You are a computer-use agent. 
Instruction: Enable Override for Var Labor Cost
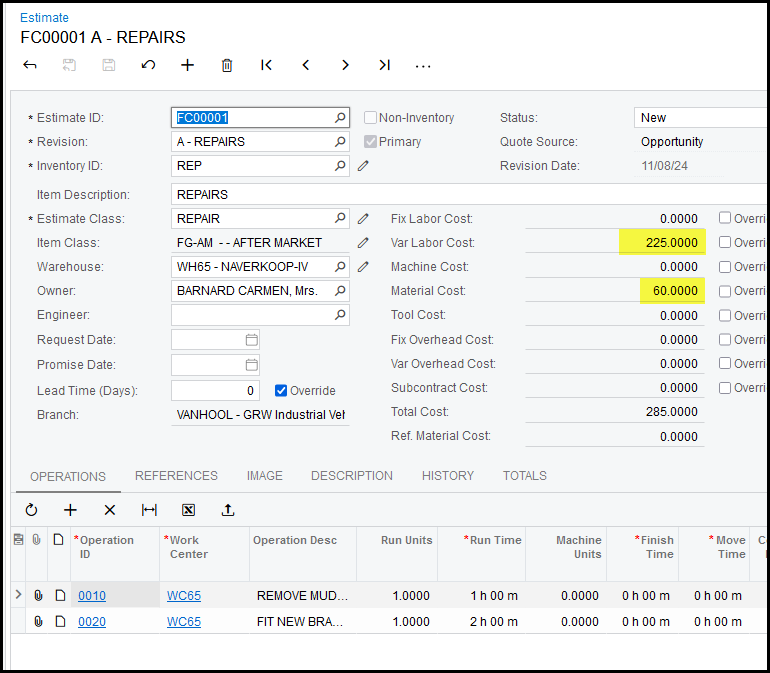(x=725, y=243)
